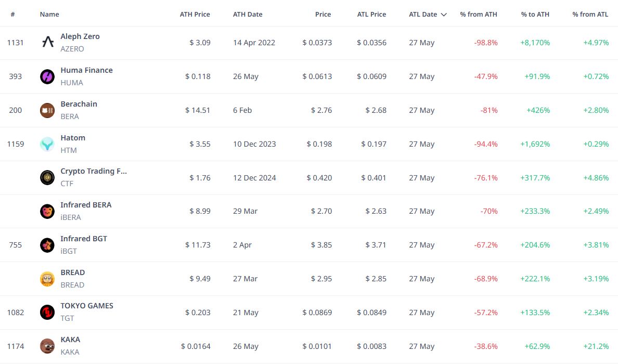Select the Infrared BERA icon
618x364 pixels.
tap(47, 212)
